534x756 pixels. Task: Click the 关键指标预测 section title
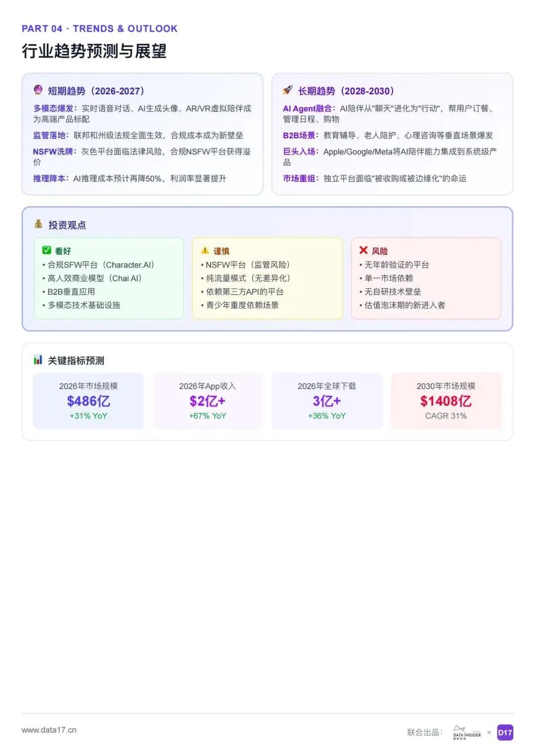point(76,360)
